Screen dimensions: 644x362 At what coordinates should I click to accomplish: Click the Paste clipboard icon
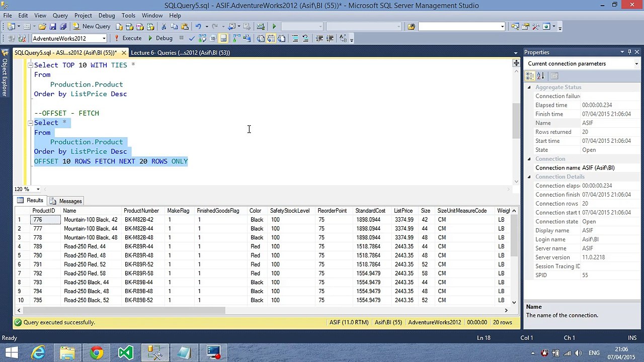point(185,26)
